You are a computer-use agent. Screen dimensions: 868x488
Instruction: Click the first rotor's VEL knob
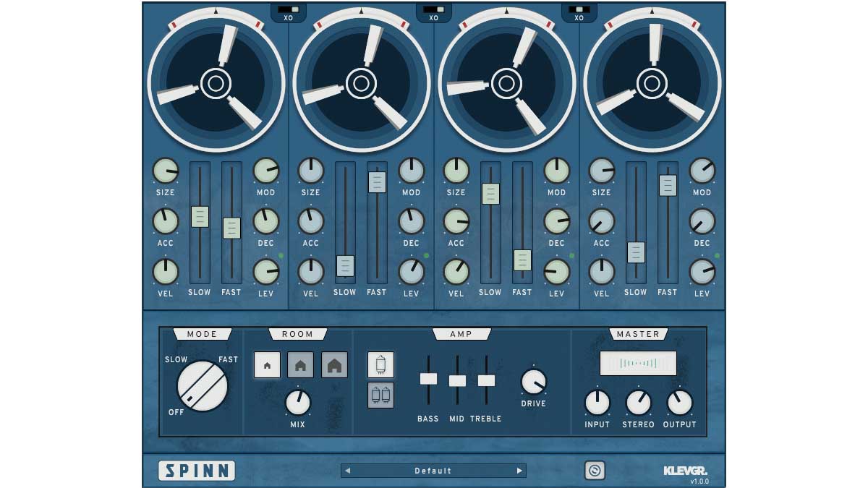coord(166,272)
